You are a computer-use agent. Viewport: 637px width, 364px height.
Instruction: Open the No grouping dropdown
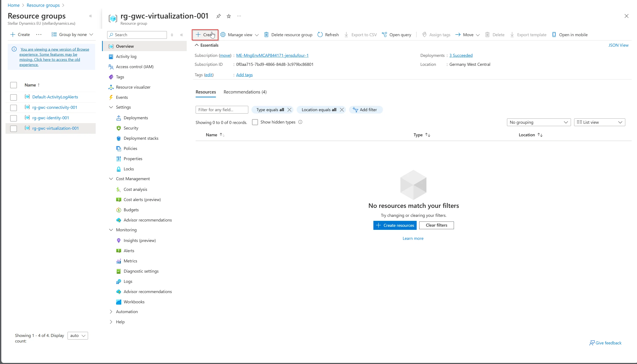pos(539,122)
